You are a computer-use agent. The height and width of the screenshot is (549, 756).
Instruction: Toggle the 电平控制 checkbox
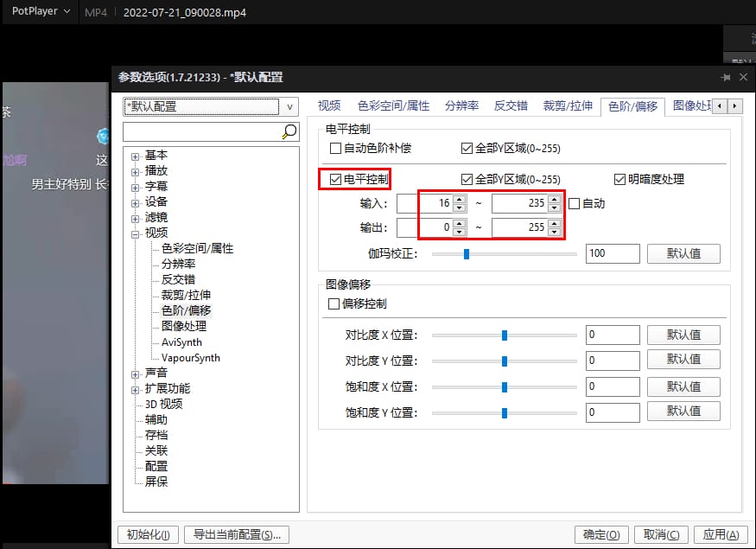(x=335, y=180)
